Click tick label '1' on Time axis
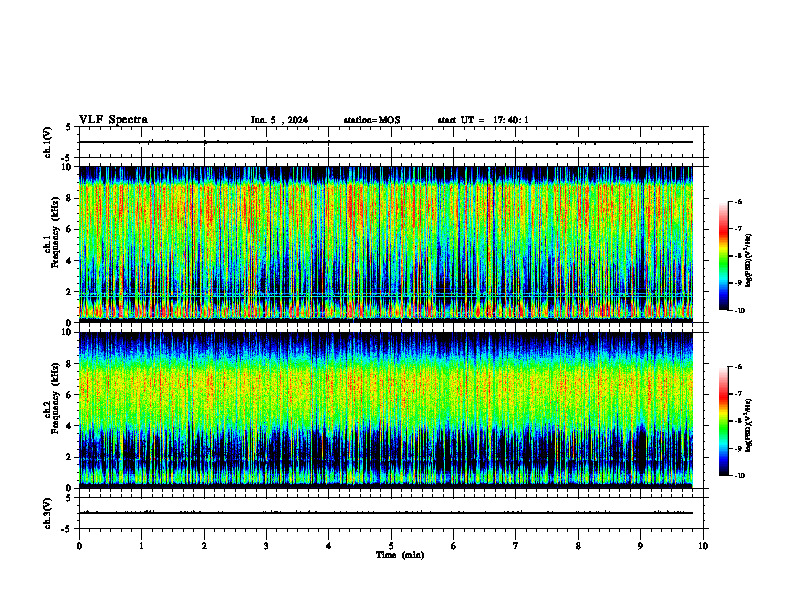This screenshot has height=612, width=792. 142,546
